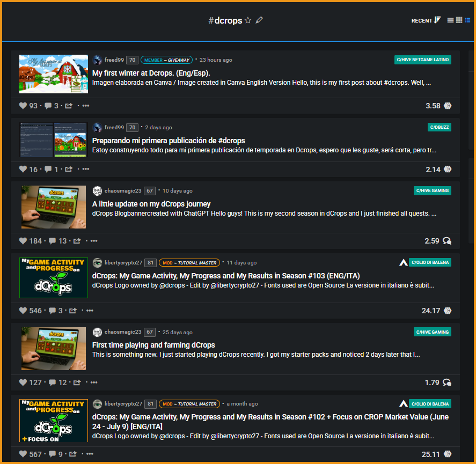The width and height of the screenshot is (476, 464).
Task: Click the Ecency logo icon on Season #102 post
Action: pyautogui.click(x=403, y=404)
